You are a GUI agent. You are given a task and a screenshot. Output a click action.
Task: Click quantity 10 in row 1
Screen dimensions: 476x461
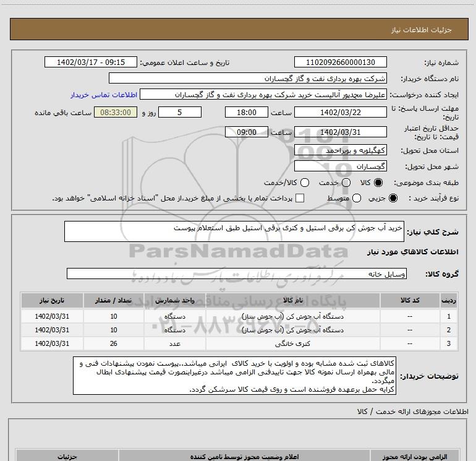(114, 317)
